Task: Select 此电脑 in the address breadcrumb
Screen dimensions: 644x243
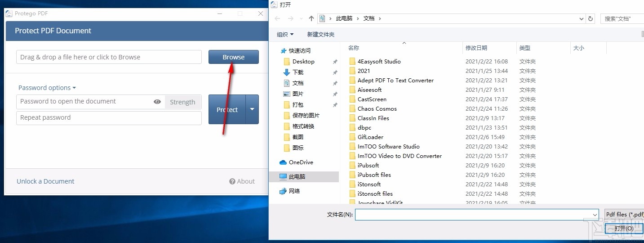Action: (x=344, y=18)
